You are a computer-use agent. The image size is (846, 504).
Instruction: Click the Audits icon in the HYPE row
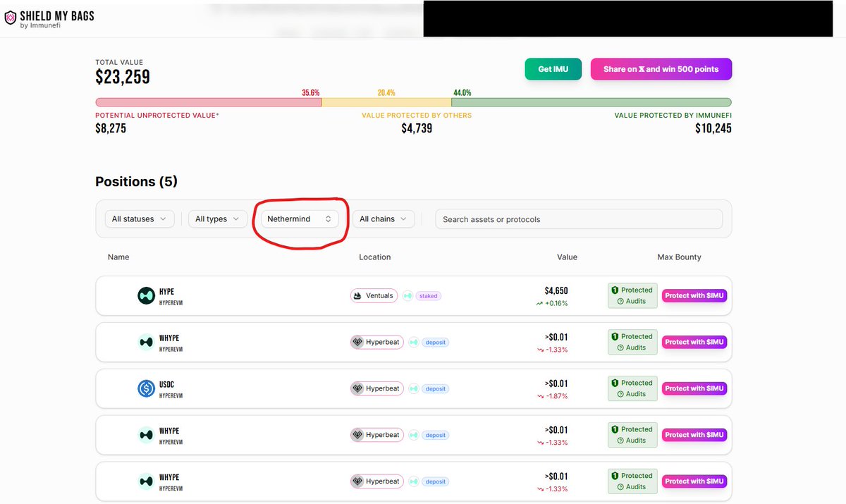coord(620,301)
